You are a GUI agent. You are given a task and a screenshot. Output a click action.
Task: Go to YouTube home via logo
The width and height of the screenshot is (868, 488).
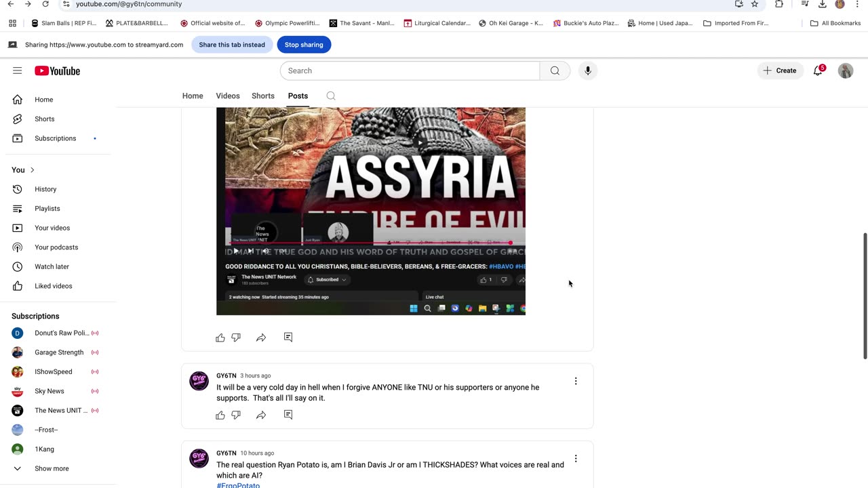58,70
